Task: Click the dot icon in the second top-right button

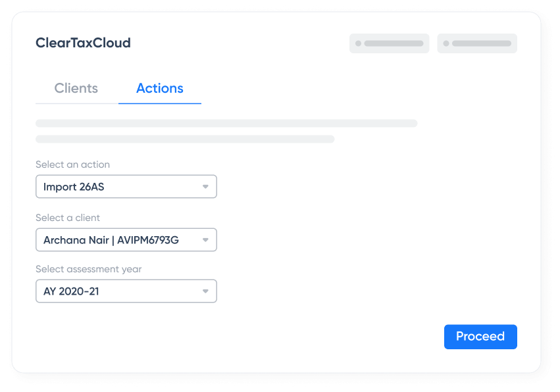Action: click(447, 43)
